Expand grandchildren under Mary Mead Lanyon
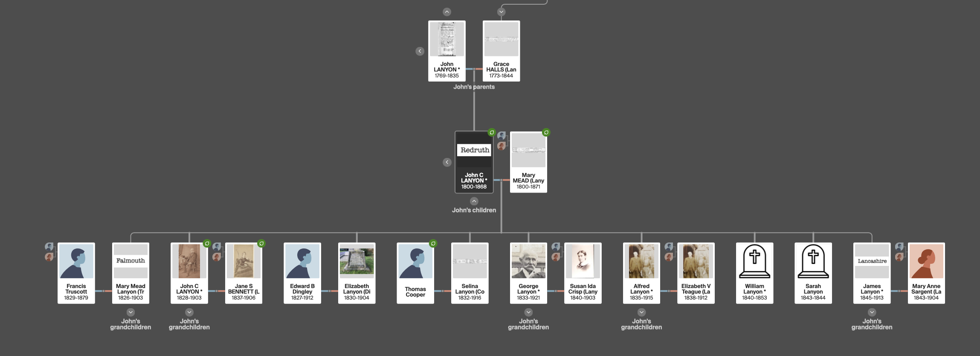The image size is (980, 356). pos(130,312)
